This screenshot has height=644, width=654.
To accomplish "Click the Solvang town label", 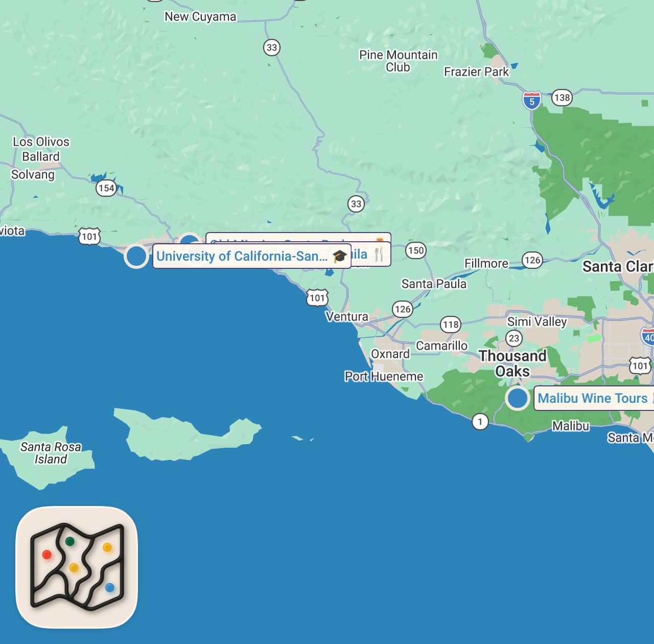I will [x=33, y=175].
